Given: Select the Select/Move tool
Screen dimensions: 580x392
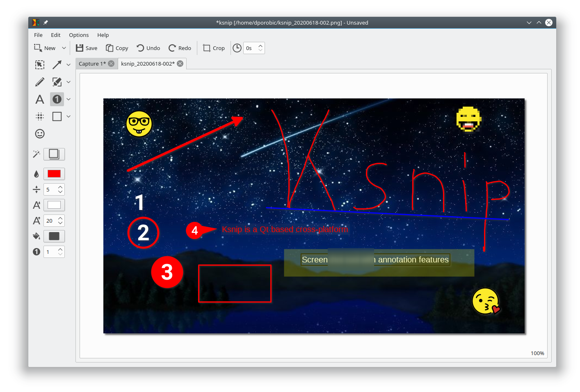Looking at the screenshot, I should 40,65.
